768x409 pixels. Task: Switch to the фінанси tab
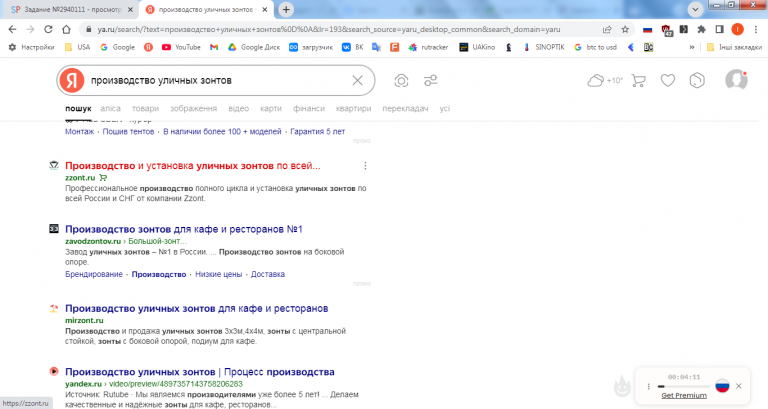click(309, 108)
